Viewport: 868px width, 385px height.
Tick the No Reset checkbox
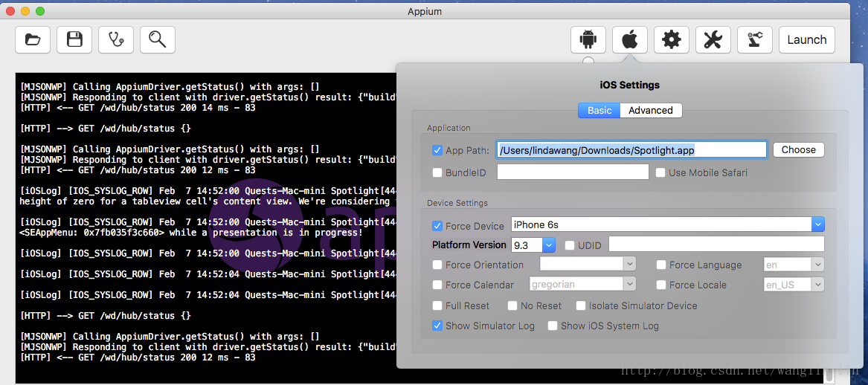tap(512, 306)
